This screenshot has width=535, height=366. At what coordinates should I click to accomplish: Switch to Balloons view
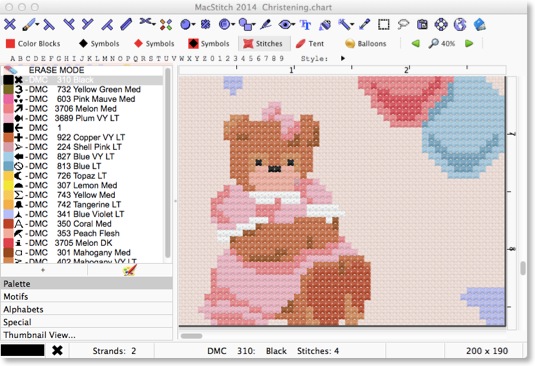(x=365, y=43)
